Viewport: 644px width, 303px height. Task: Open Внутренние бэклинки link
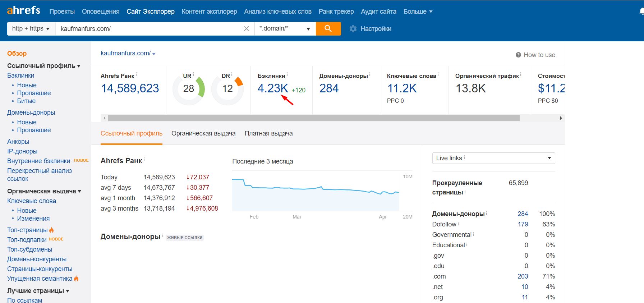(39, 161)
